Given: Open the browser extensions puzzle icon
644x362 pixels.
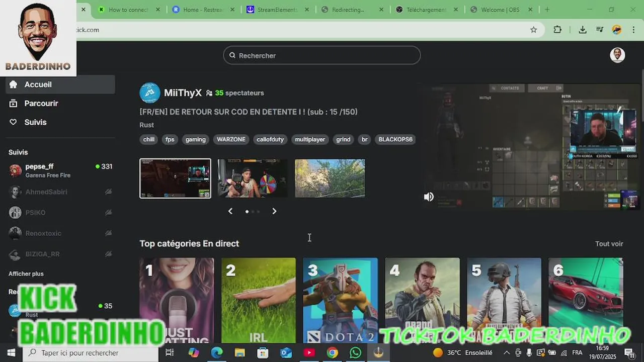Looking at the screenshot, I should [557, 30].
